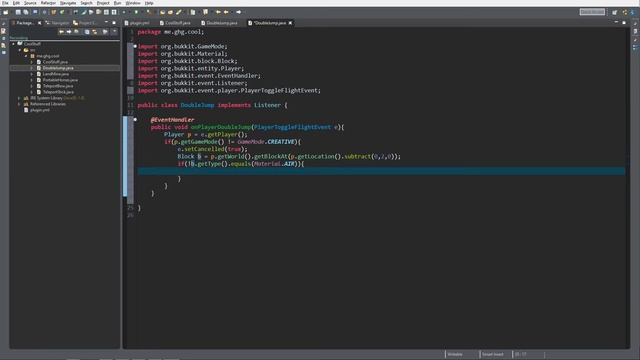
Task: Click the highlighted empty line in editor
Action: pyautogui.click(x=381, y=171)
